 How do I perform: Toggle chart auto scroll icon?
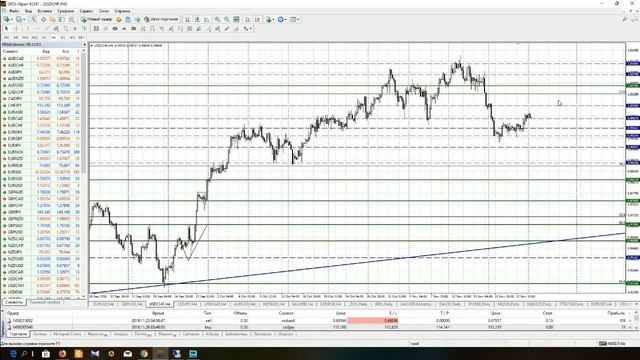click(247, 19)
